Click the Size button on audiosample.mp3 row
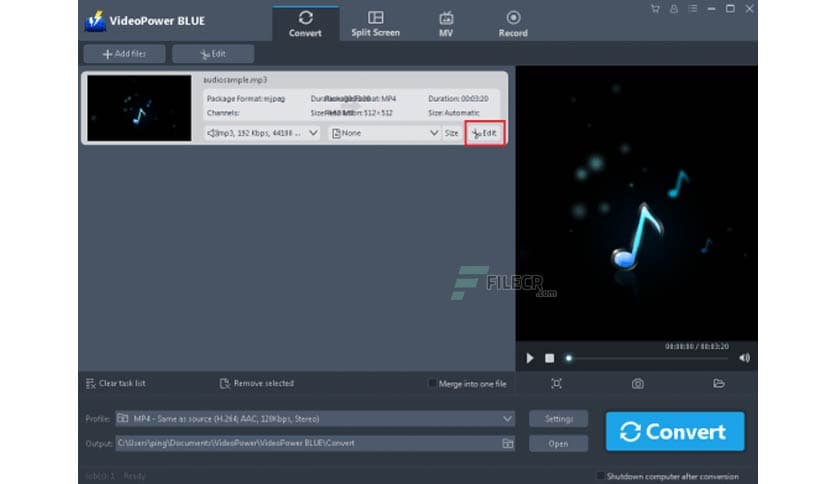The image size is (836, 484). point(452,133)
